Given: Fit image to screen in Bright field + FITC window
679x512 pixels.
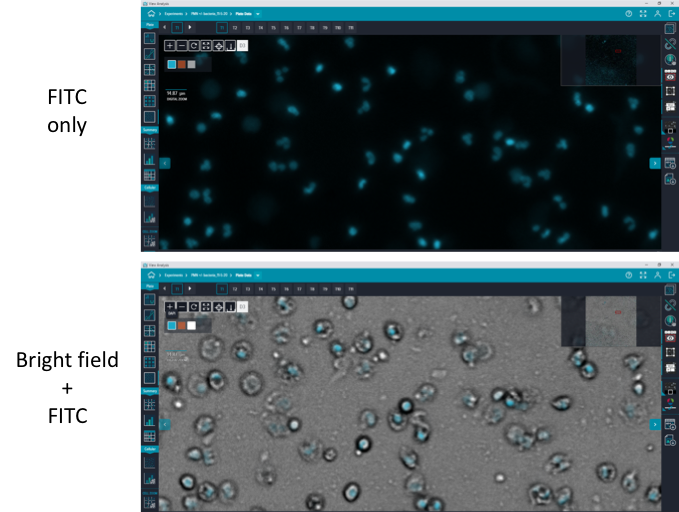Looking at the screenshot, I should point(206,307).
